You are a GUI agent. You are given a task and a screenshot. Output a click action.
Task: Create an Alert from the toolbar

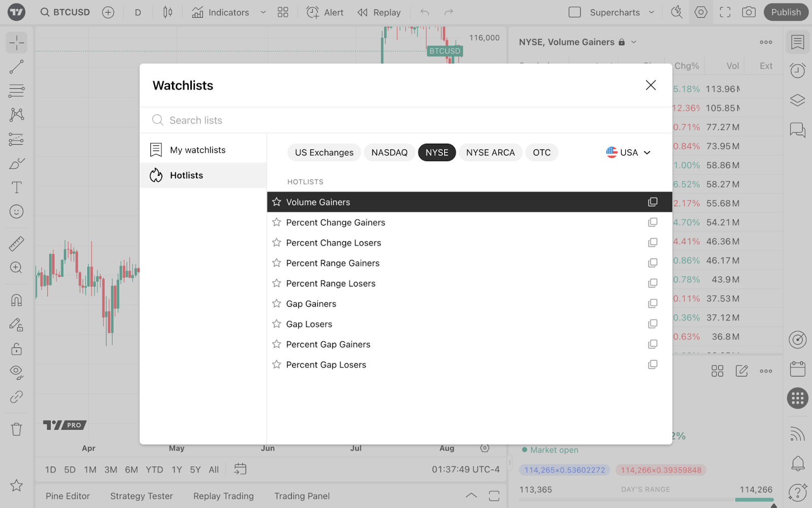pos(325,12)
